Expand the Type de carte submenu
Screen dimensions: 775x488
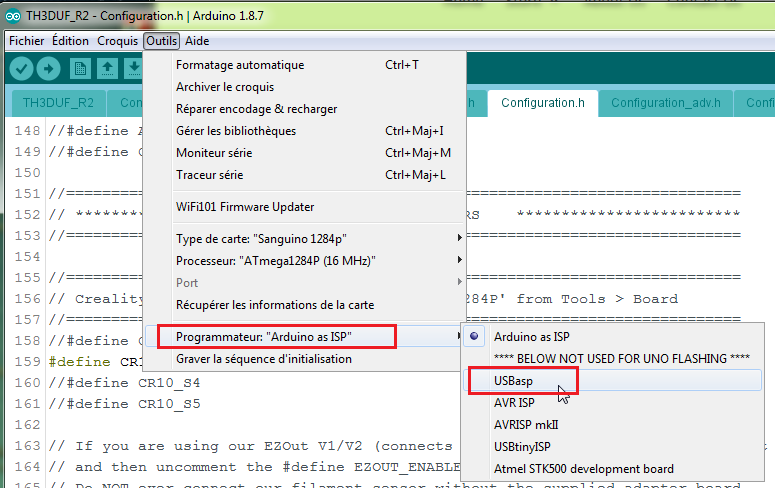coord(305,239)
